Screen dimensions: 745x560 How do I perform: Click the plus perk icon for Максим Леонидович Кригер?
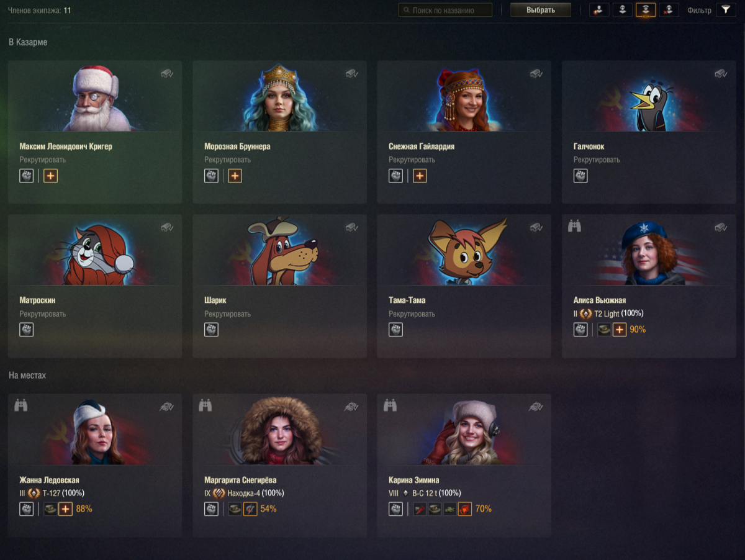click(x=51, y=176)
